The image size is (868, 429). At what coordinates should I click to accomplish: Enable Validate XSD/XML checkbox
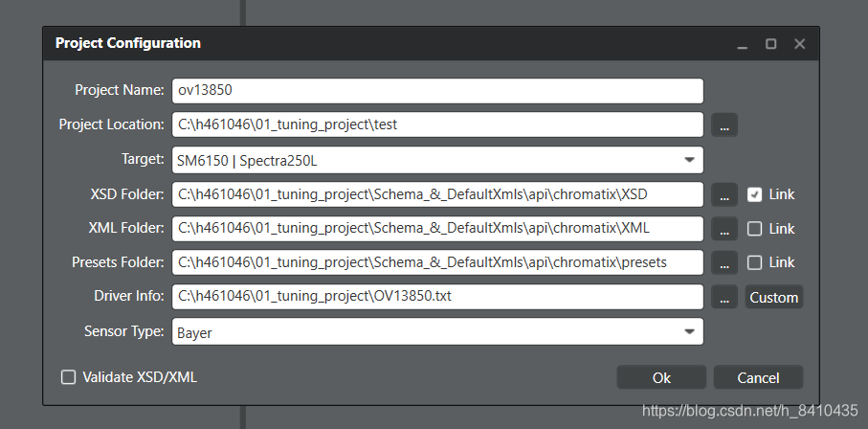coord(68,377)
